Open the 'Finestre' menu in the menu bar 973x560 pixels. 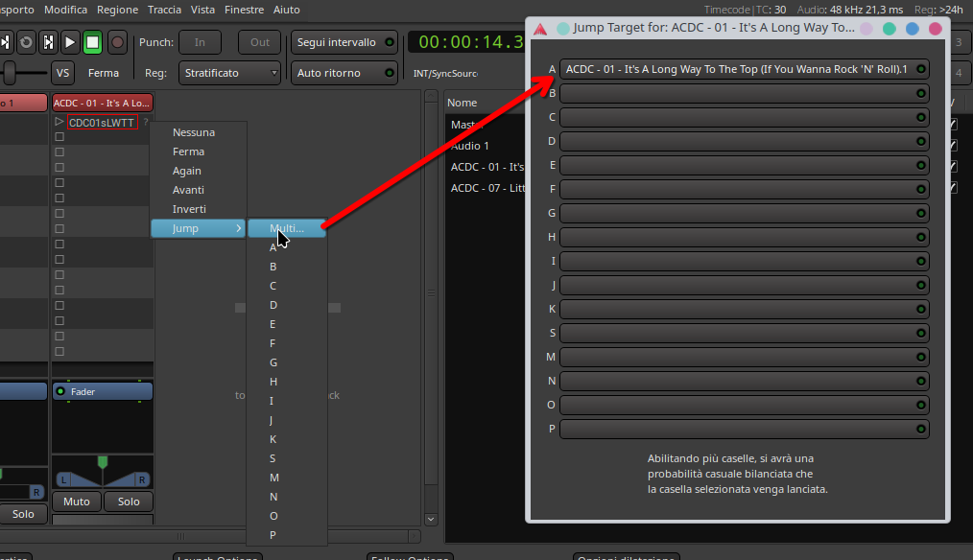244,10
